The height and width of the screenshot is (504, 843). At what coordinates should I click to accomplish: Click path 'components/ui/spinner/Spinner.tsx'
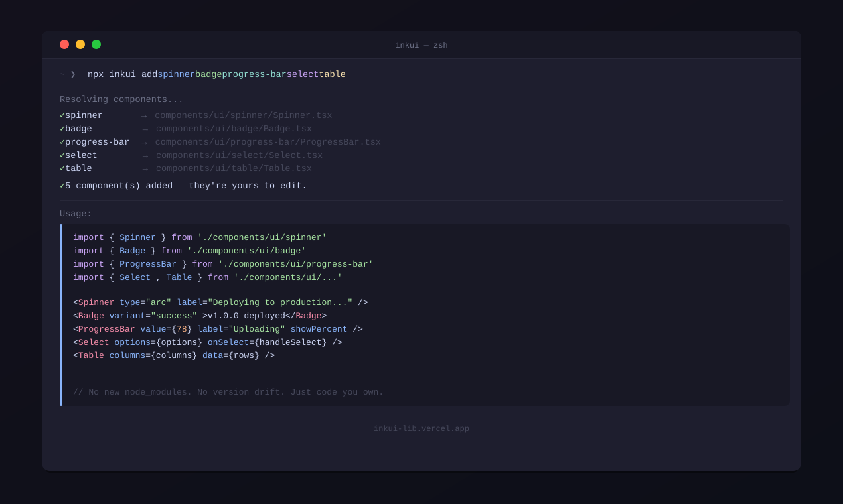[x=244, y=115]
